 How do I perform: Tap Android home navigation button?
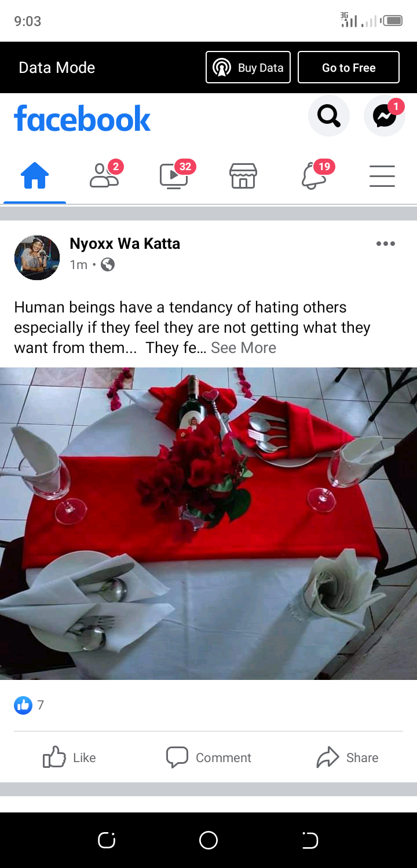click(209, 840)
